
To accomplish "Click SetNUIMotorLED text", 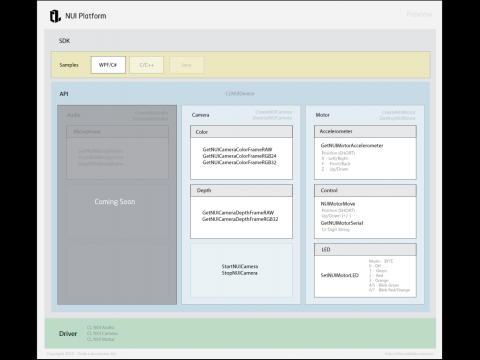I will point(340,275).
